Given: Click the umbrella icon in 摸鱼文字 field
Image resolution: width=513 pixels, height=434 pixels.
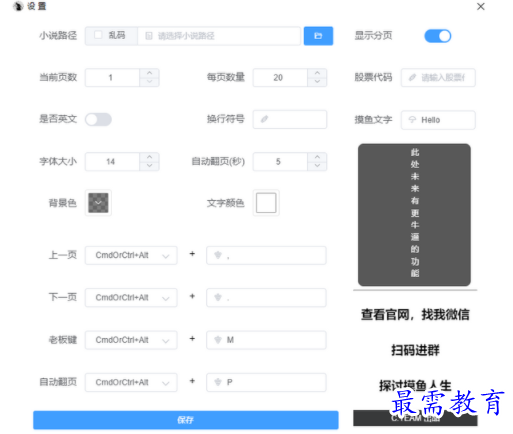Looking at the screenshot, I should pyautogui.click(x=412, y=120).
